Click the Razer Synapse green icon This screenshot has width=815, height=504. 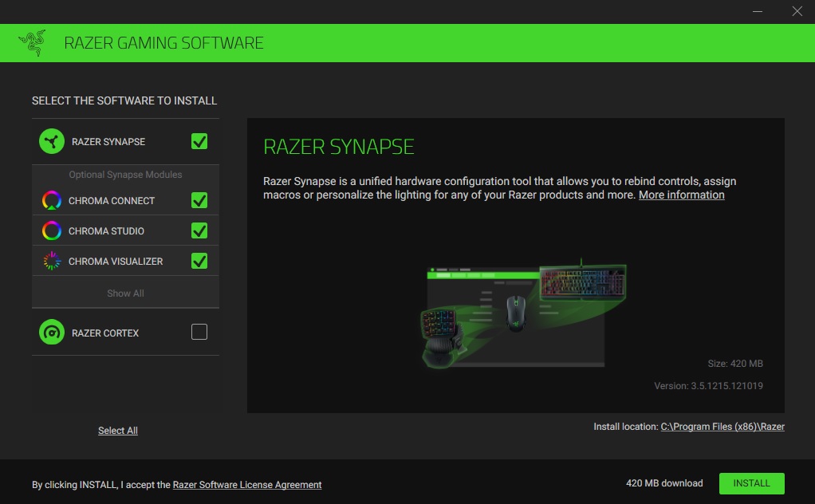(52, 141)
